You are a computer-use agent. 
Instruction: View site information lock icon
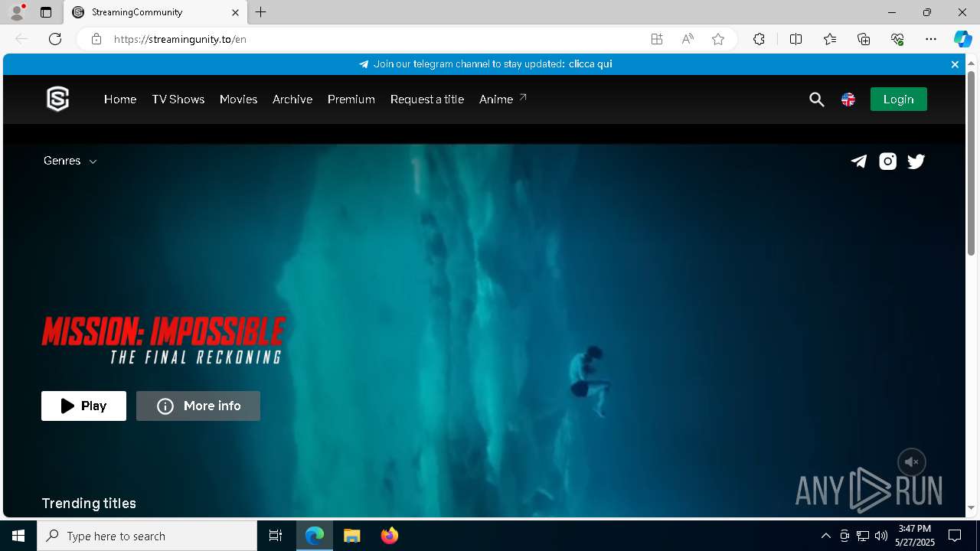coord(96,39)
